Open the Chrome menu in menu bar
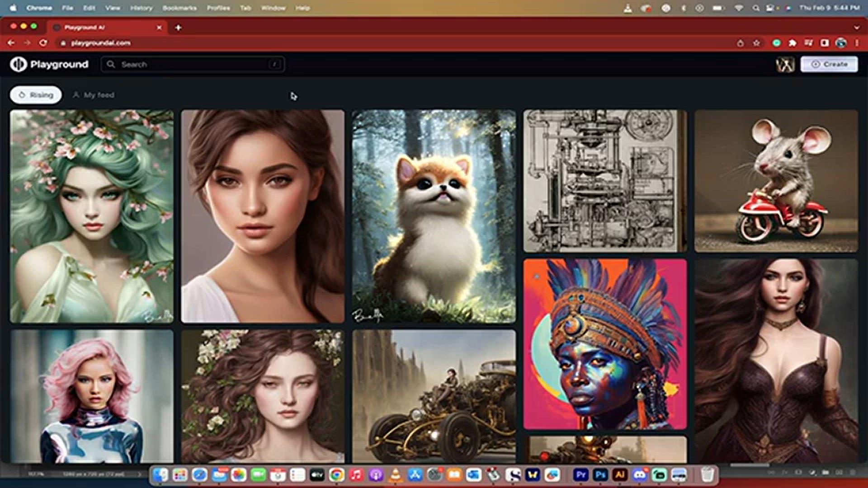868x488 pixels. (39, 8)
